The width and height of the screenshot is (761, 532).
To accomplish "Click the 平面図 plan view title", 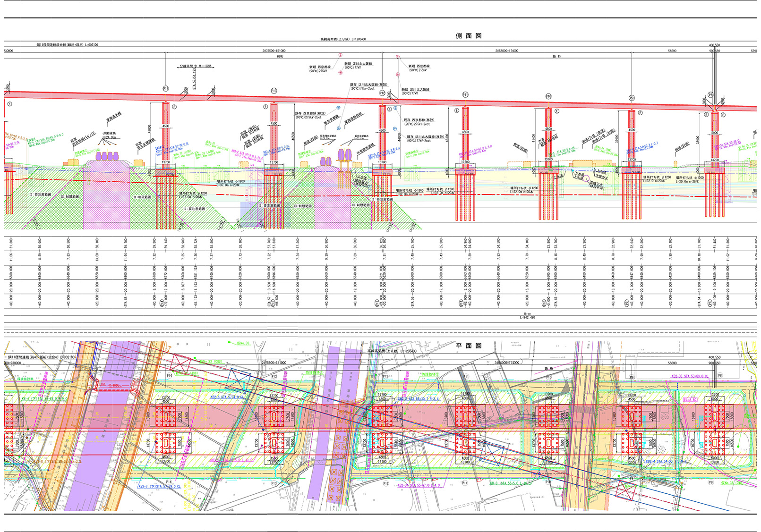I will pos(468,346).
